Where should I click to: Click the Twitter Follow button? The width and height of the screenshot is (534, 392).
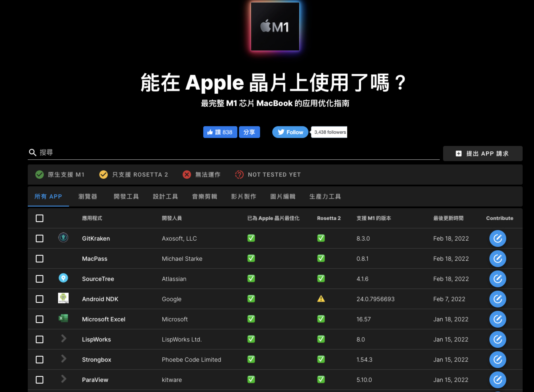pyautogui.click(x=290, y=132)
